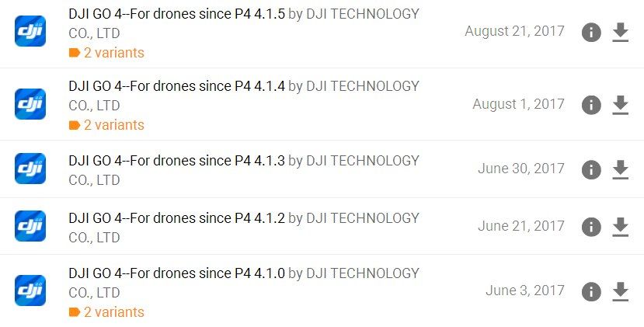Show info for the 4.1.2 release
The image size is (644, 327).
coord(591,227)
